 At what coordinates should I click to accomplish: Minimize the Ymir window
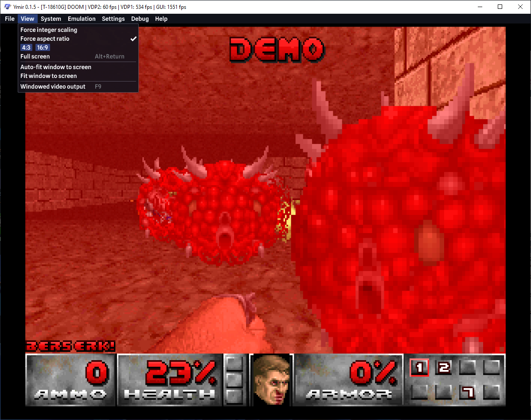tap(480, 7)
